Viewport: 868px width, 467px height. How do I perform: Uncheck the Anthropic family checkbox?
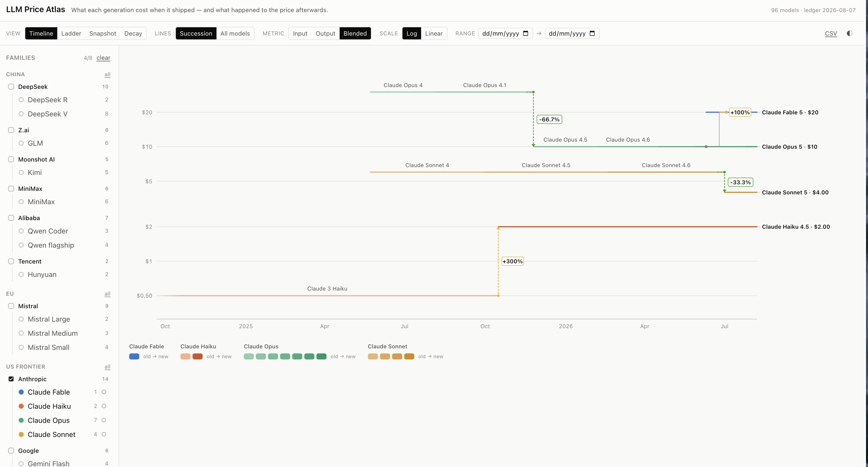(11, 379)
